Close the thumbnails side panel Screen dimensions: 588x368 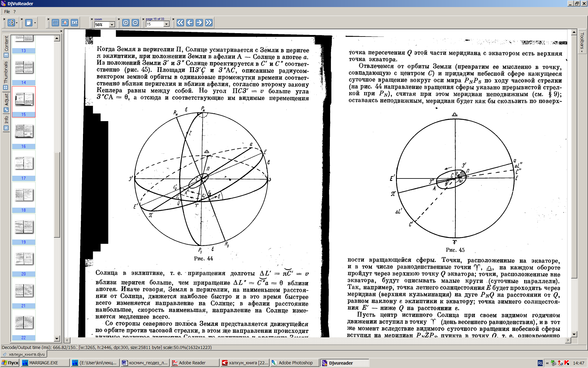pos(61,31)
